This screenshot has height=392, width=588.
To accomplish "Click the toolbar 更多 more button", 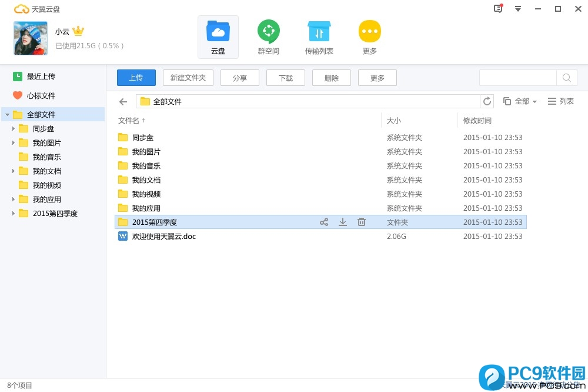I will click(x=377, y=78).
